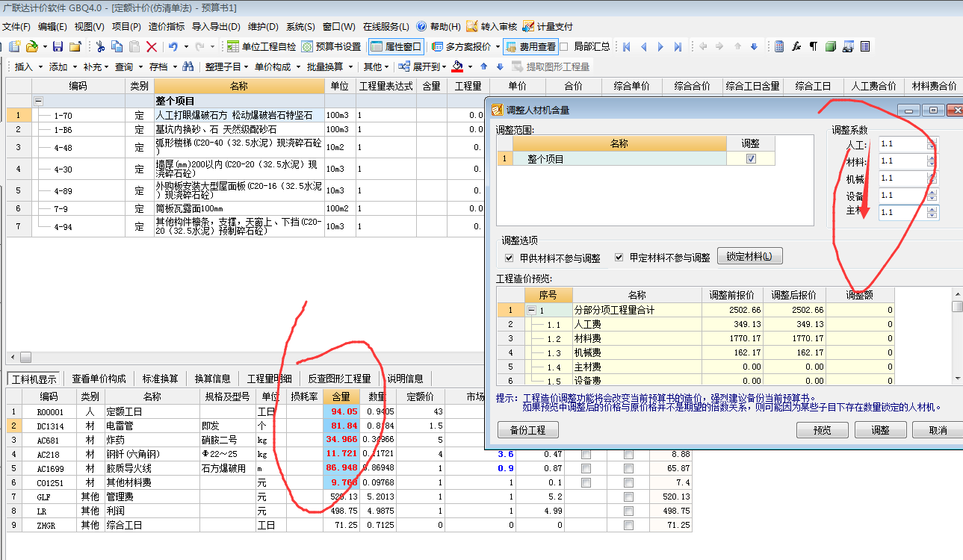Toggle the 局部汇总 checkbox
This screenshot has width=963, height=560.
click(x=565, y=46)
